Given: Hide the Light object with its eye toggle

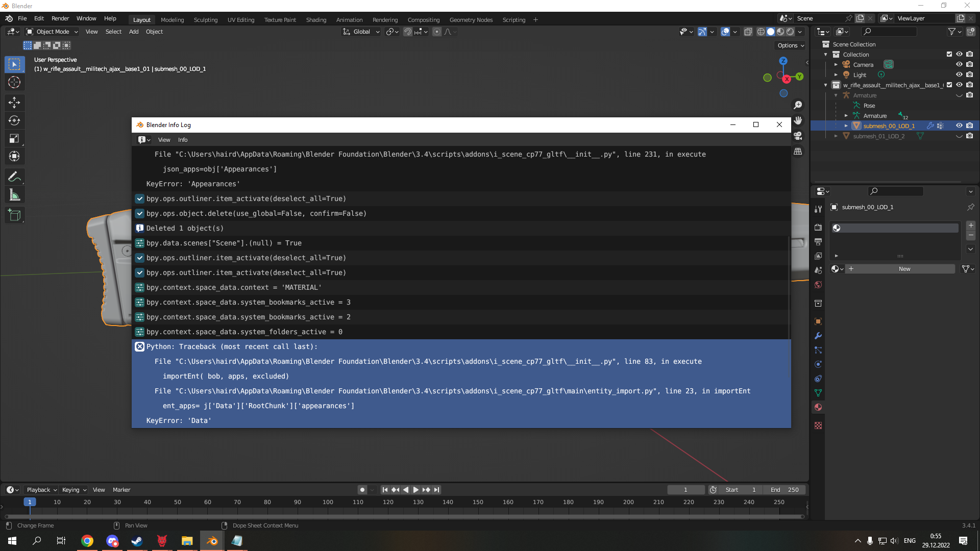Looking at the screenshot, I should click(960, 74).
